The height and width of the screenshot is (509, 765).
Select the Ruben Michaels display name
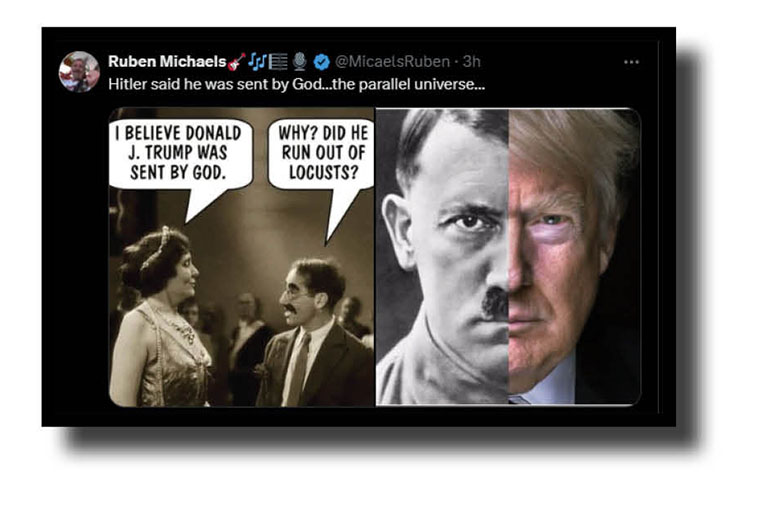coord(167,61)
